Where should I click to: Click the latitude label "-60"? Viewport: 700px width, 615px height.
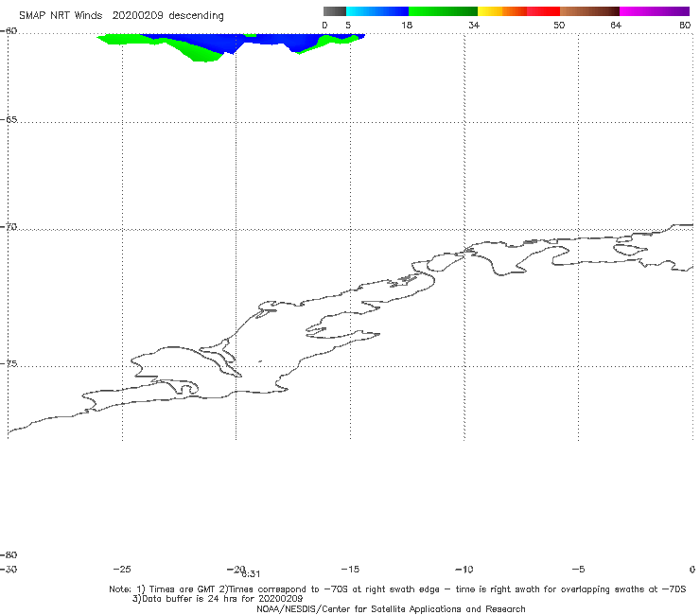pos(9,31)
